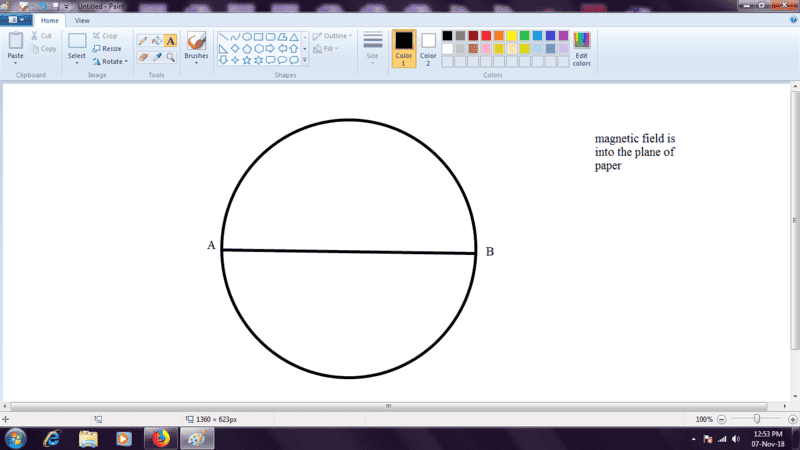800x450 pixels.
Task: Switch to the View tab
Action: (82, 20)
